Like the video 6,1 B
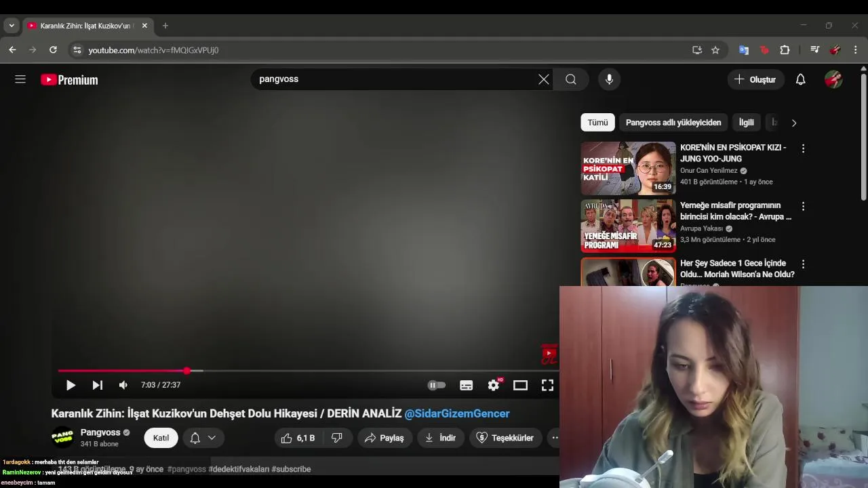This screenshot has width=868, height=488. coord(298,438)
